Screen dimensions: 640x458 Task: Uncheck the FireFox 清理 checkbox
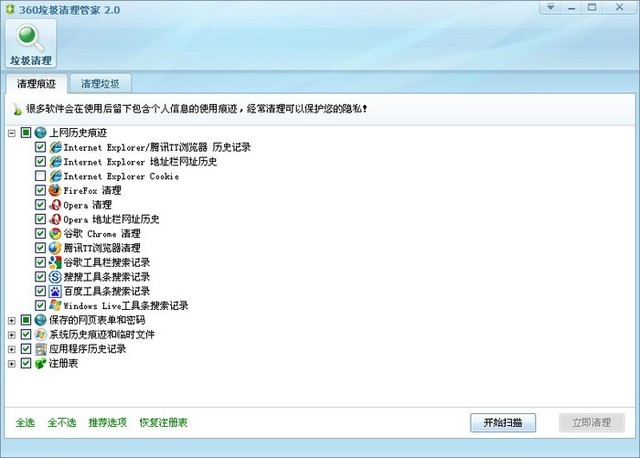click(40, 190)
